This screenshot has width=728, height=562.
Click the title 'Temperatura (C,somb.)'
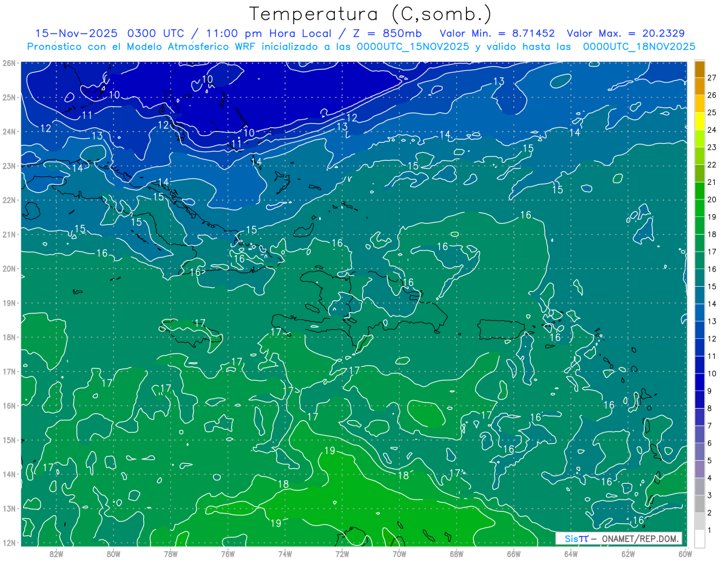(x=371, y=14)
